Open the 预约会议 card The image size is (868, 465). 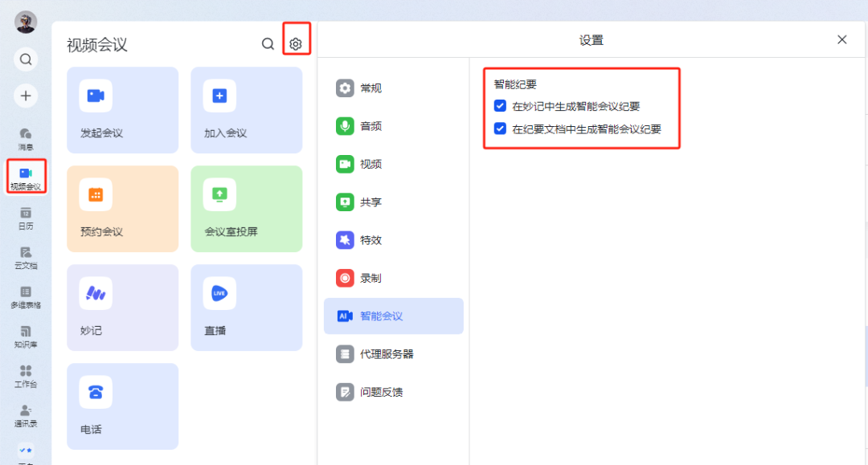pyautogui.click(x=123, y=209)
